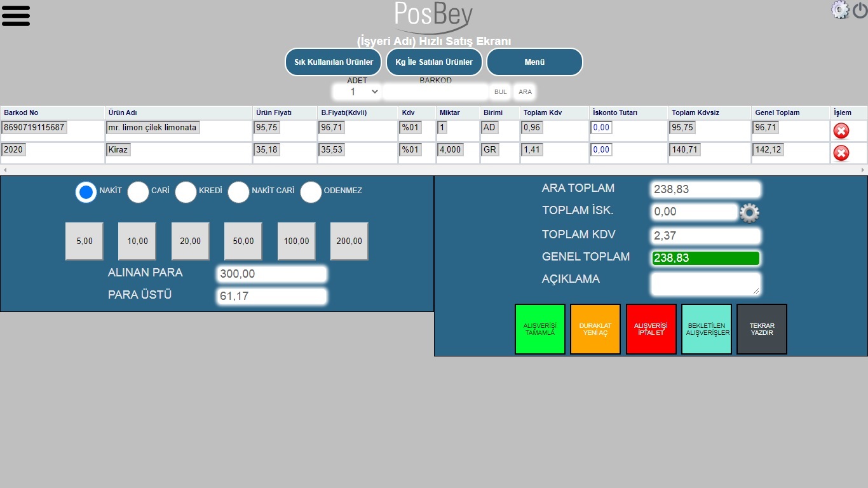Select the ODENMEZ payment option
Screen dimensions: 868x488
[x=311, y=192]
